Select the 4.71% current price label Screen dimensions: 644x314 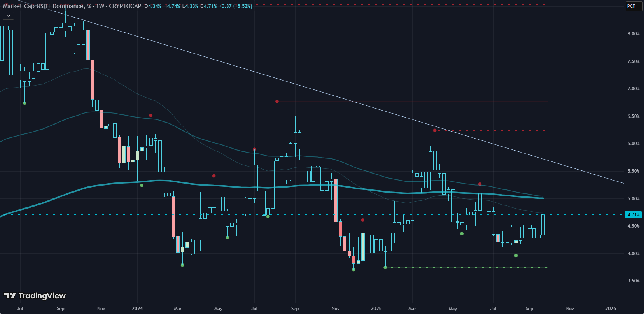tap(633, 214)
